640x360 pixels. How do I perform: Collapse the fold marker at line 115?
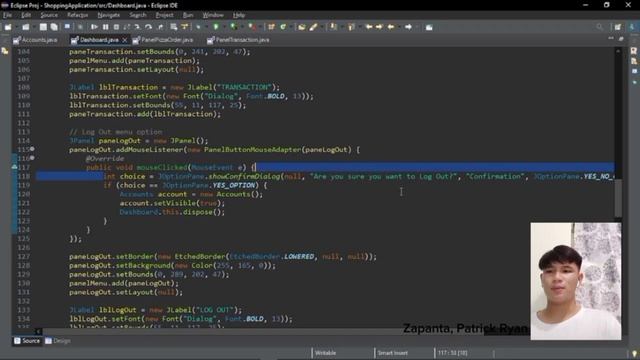pyautogui.click(x=32, y=149)
